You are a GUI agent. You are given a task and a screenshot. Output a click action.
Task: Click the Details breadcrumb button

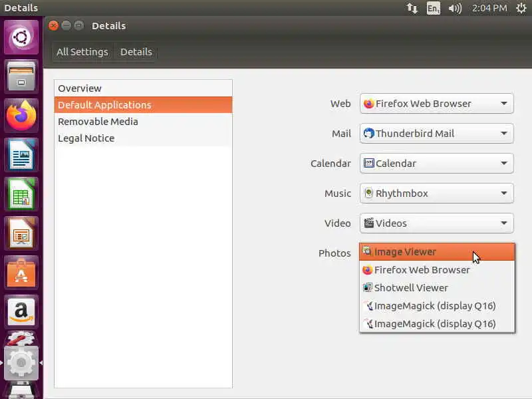tap(136, 52)
